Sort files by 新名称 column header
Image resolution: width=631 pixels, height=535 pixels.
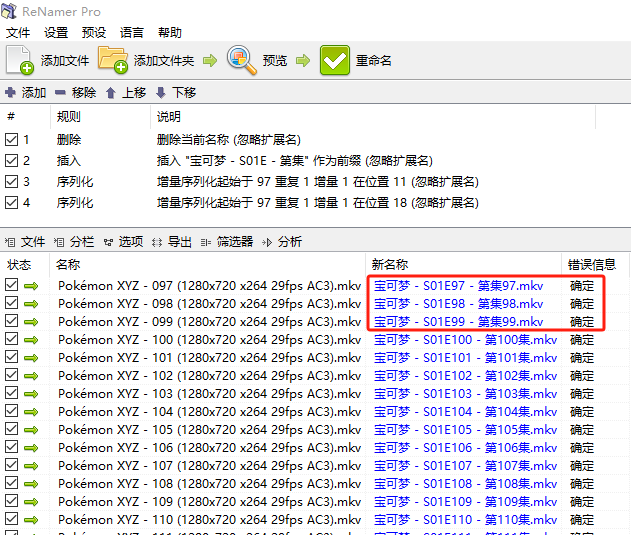(390, 264)
